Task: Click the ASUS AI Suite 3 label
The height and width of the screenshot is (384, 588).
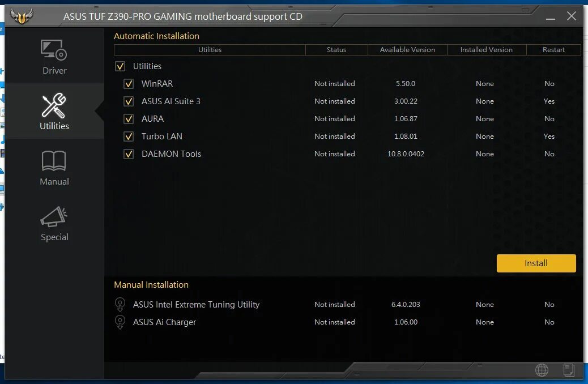Action: coord(171,101)
